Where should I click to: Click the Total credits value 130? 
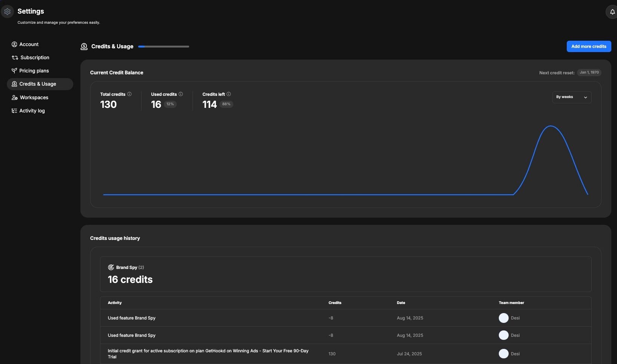coord(108,104)
